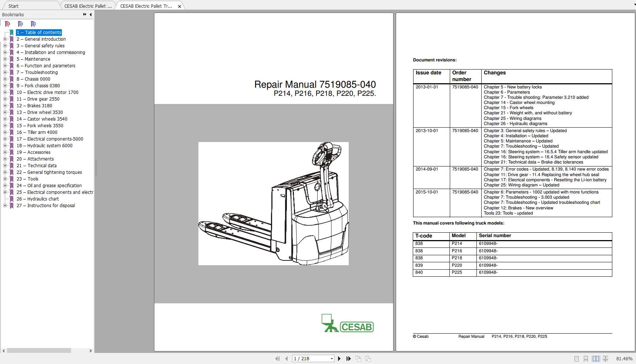Select two-page facing view
This screenshot has height=364, width=636.
(596, 358)
